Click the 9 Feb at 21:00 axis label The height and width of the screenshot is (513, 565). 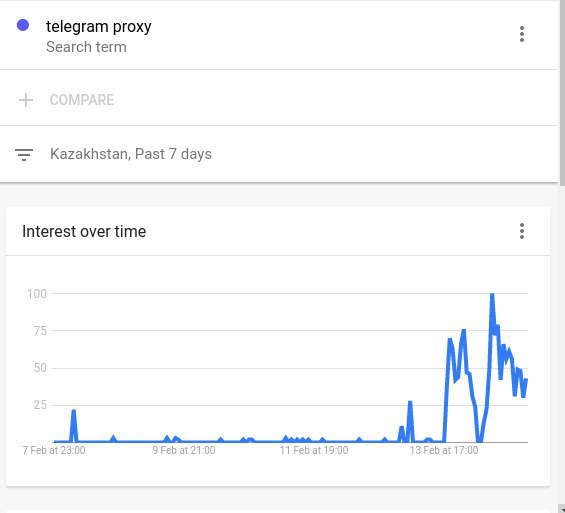tap(184, 450)
